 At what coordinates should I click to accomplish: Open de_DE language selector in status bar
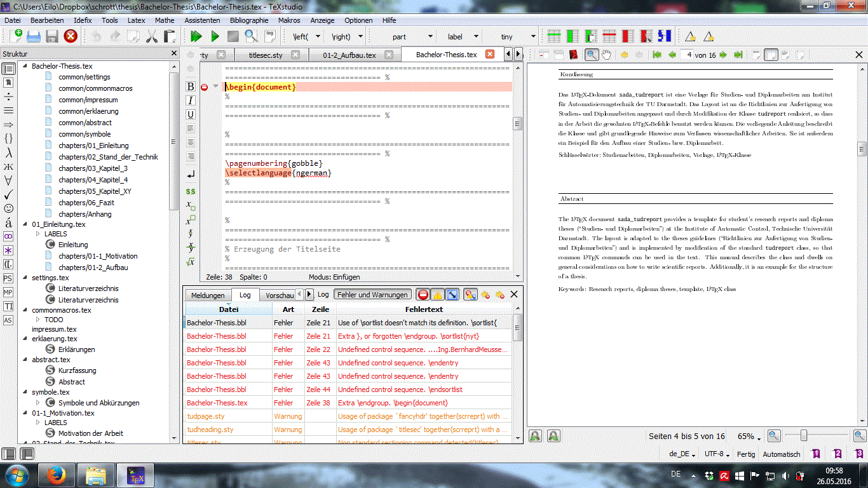[683, 454]
